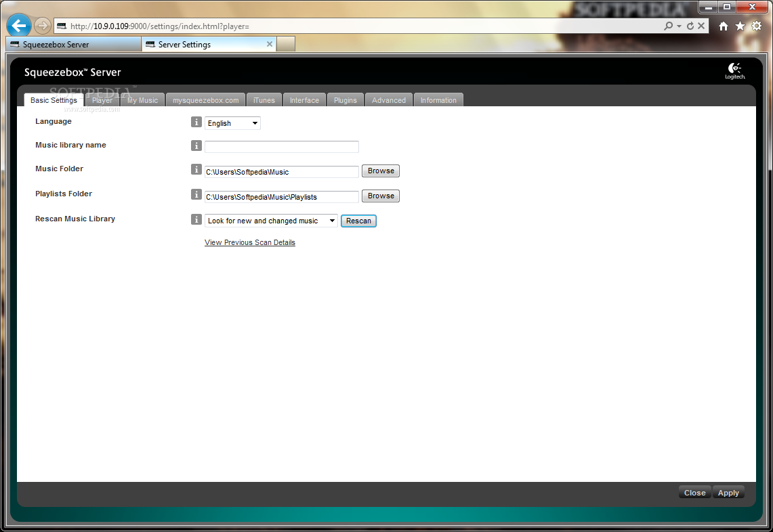Click the Logitech logo
The width and height of the screenshot is (773, 532).
tap(734, 71)
